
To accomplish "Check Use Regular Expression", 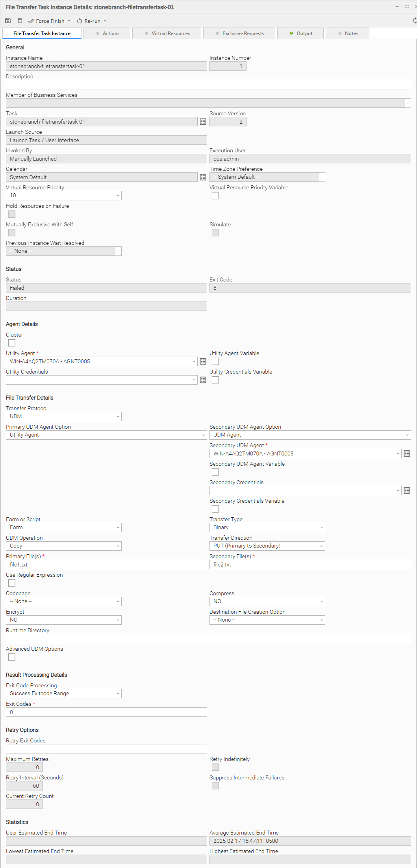I will click(x=12, y=583).
